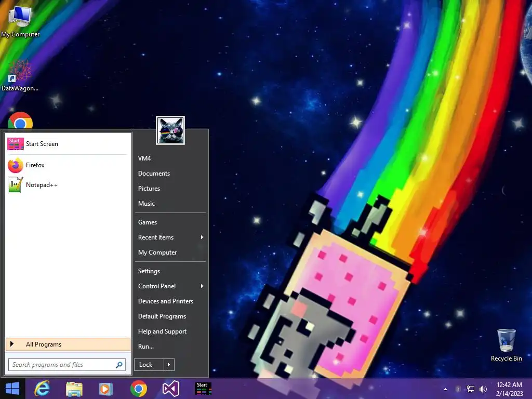This screenshot has height=399, width=532.
Task: Open Visual Studio from the taskbar
Action: coord(170,389)
